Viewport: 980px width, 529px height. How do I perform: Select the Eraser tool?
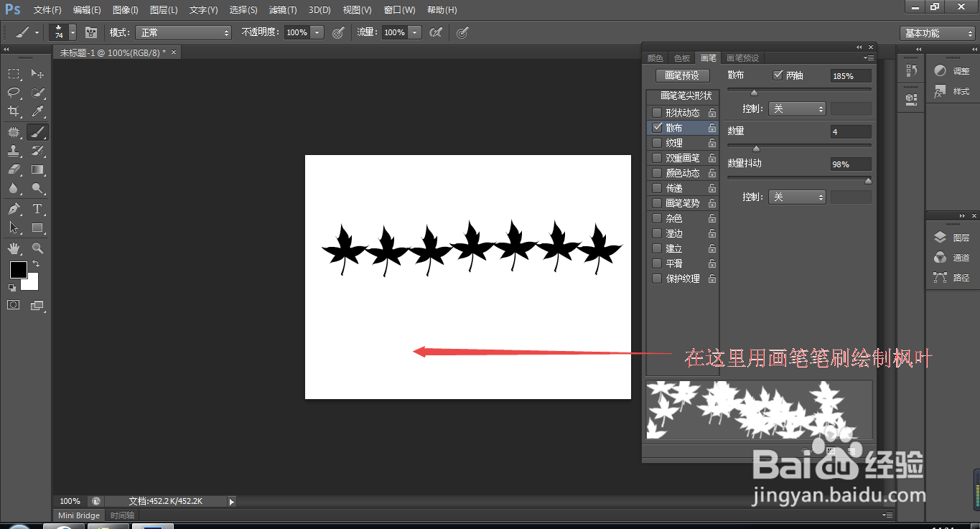pyautogui.click(x=14, y=170)
